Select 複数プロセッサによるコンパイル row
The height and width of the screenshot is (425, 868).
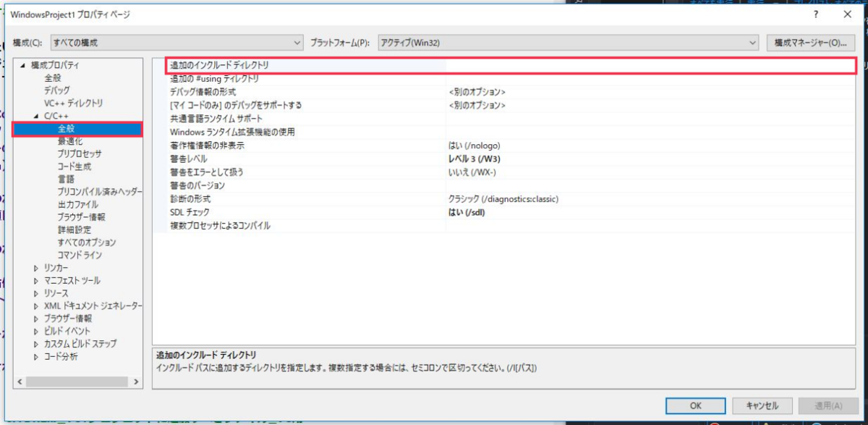(x=511, y=226)
